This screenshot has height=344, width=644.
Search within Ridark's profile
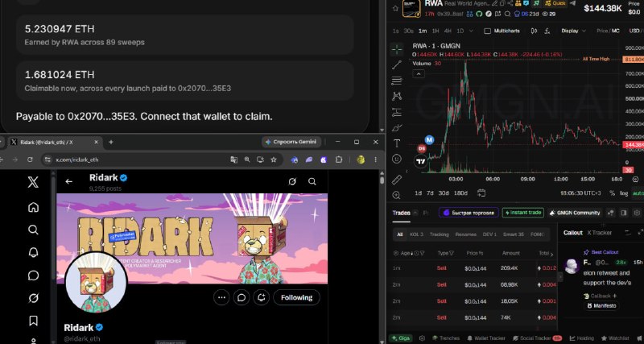coord(312,181)
